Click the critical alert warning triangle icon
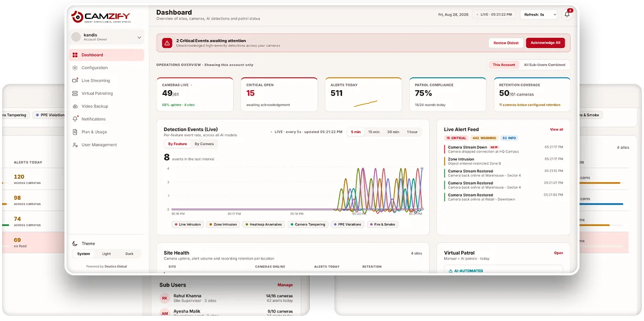 pyautogui.click(x=167, y=43)
